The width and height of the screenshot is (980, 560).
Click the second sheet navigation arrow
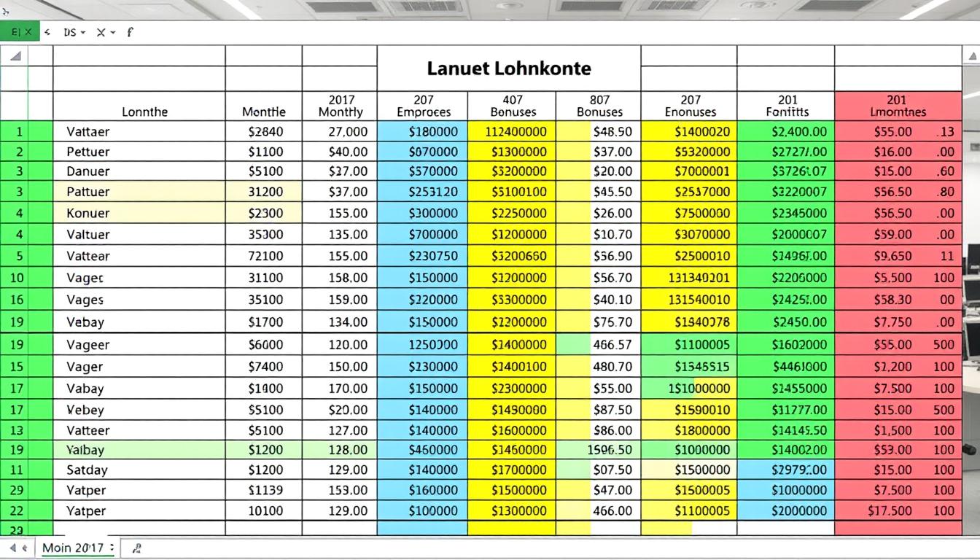click(x=24, y=548)
